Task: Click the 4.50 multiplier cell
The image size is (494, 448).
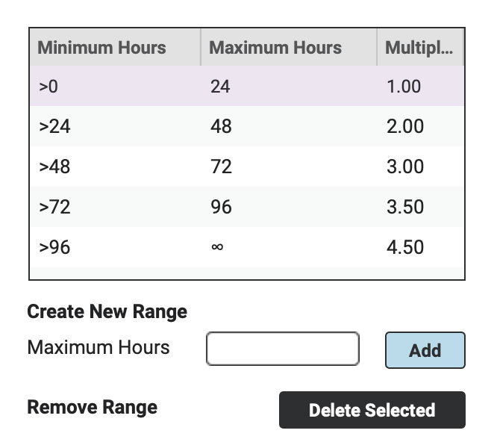Action: pos(421,247)
